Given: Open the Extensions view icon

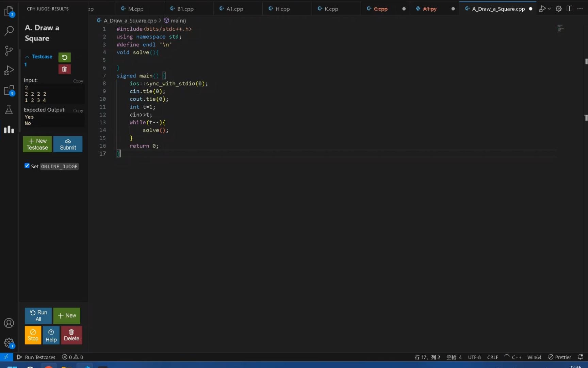Looking at the screenshot, I should pos(9,90).
